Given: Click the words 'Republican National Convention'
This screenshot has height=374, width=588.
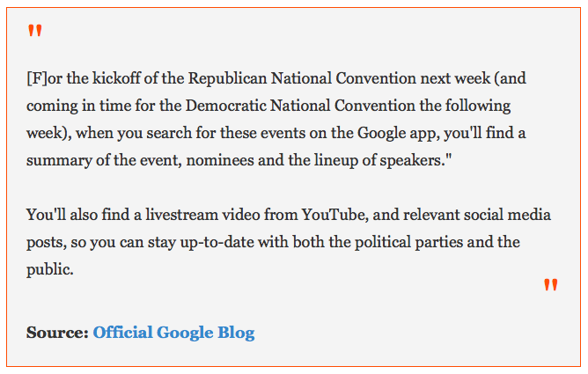Looking at the screenshot, I should (302, 78).
